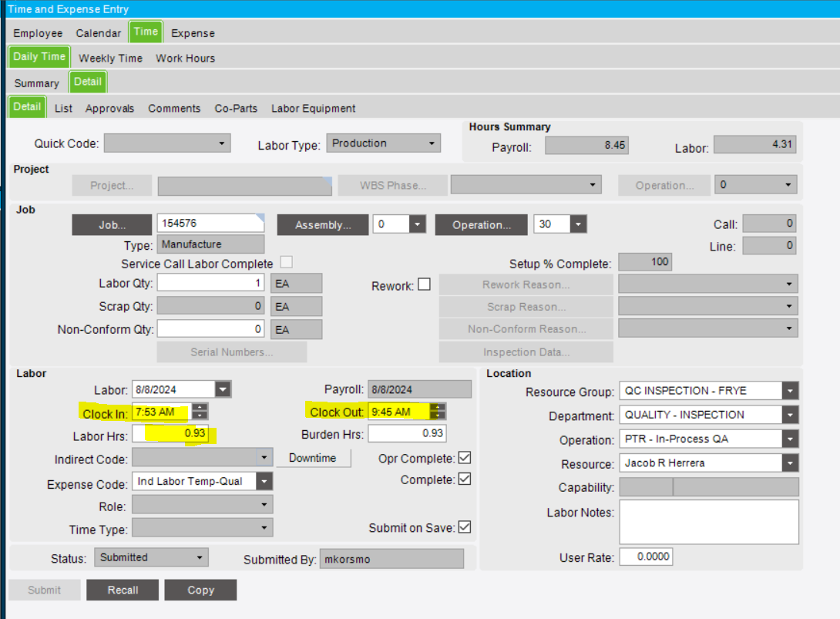Open the List sub-tab

pyautogui.click(x=63, y=108)
